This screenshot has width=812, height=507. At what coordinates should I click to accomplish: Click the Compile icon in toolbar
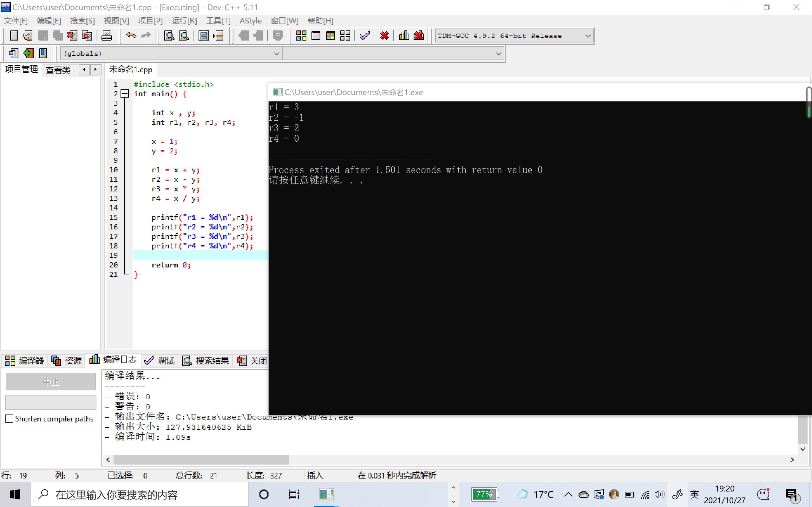301,35
